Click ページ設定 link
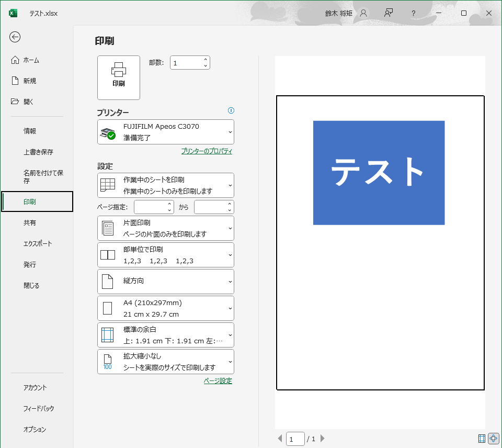 tap(218, 380)
